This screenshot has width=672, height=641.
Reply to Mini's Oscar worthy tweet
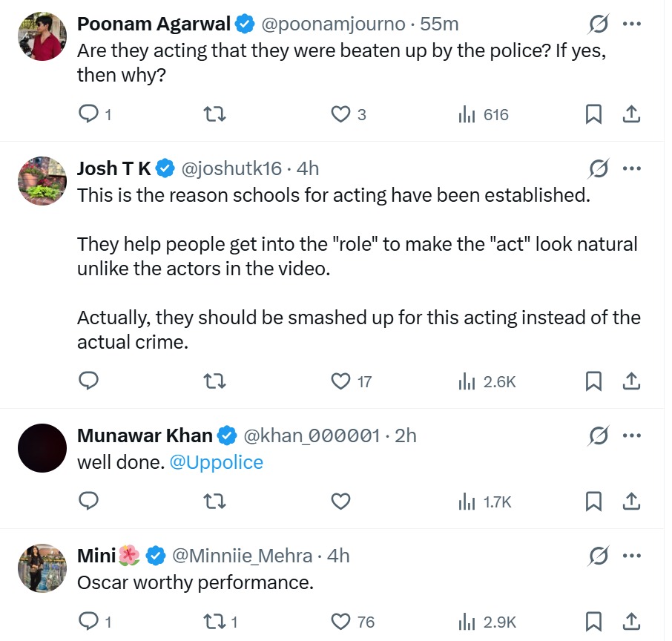coord(89,621)
